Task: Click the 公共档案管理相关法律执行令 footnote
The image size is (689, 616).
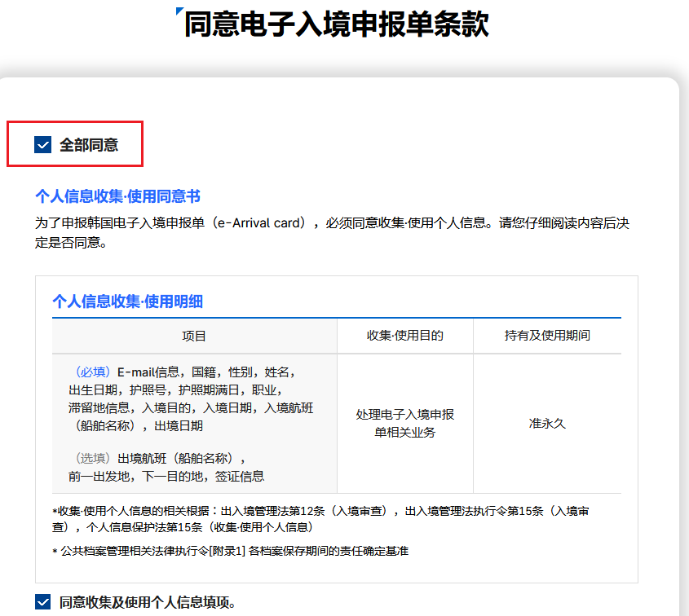Action: point(230,551)
